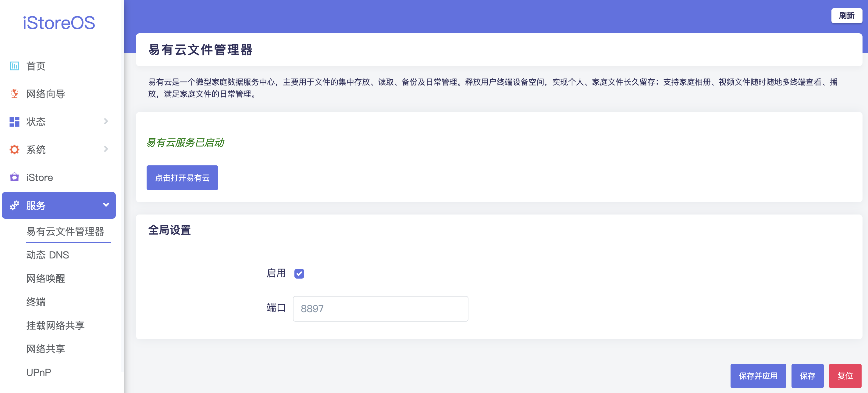Click the 首页 home icon
The image size is (868, 393).
pyautogui.click(x=15, y=66)
